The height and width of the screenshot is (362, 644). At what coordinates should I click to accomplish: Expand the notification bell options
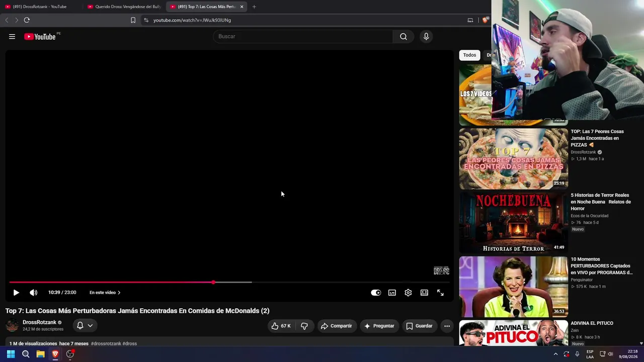pos(85,326)
